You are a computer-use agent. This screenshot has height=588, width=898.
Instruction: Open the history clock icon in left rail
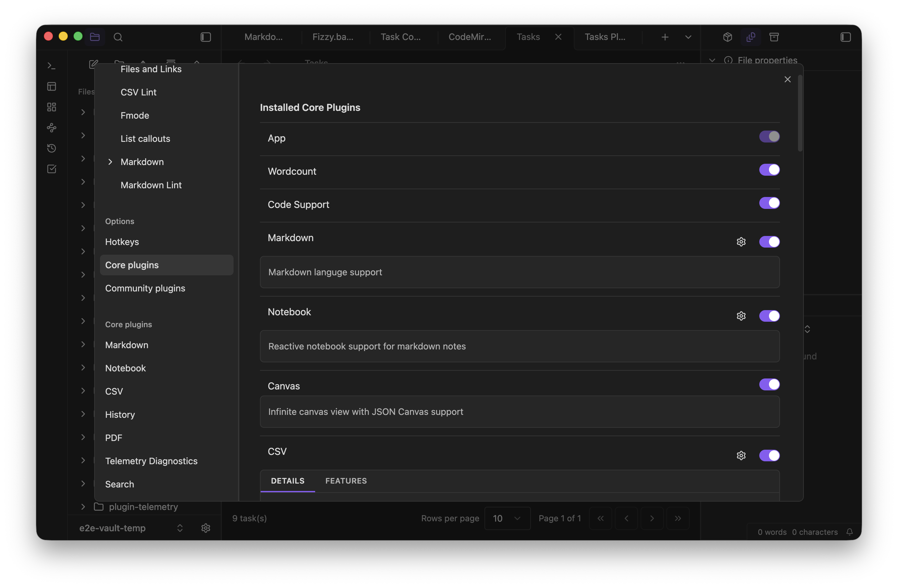[52, 148]
